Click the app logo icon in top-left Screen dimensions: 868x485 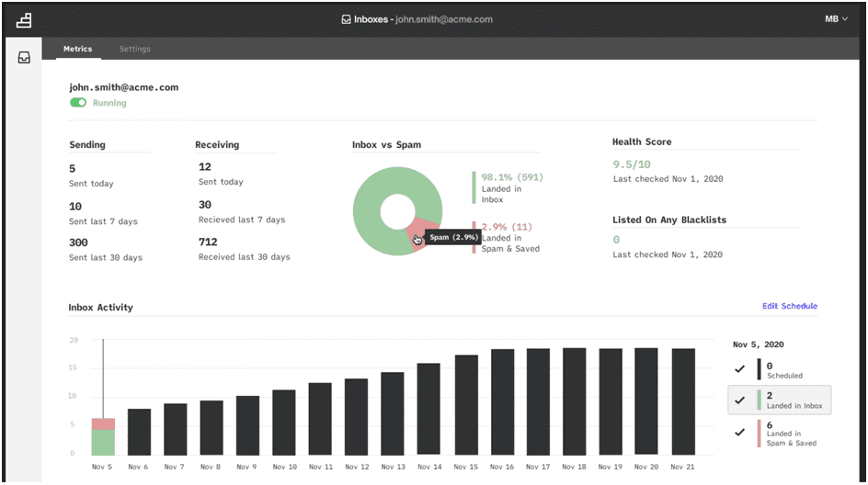point(24,20)
